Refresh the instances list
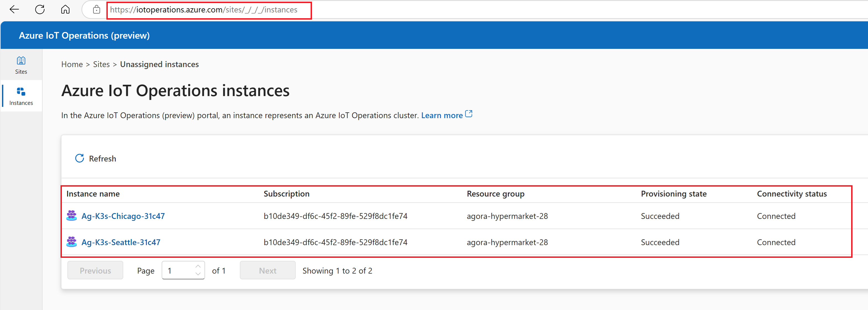This screenshot has height=310, width=868. click(95, 158)
